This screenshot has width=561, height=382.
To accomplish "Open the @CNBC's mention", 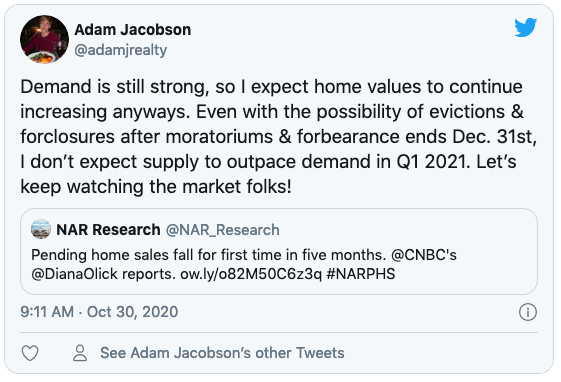I will point(424,255).
